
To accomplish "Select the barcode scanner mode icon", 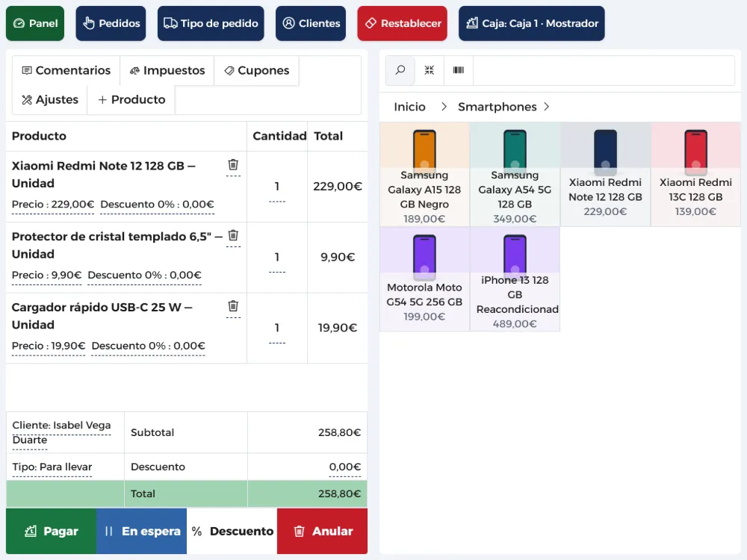I will tap(459, 70).
